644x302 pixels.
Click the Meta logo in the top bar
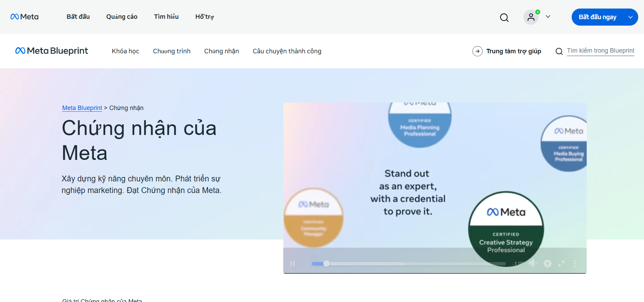(25, 17)
